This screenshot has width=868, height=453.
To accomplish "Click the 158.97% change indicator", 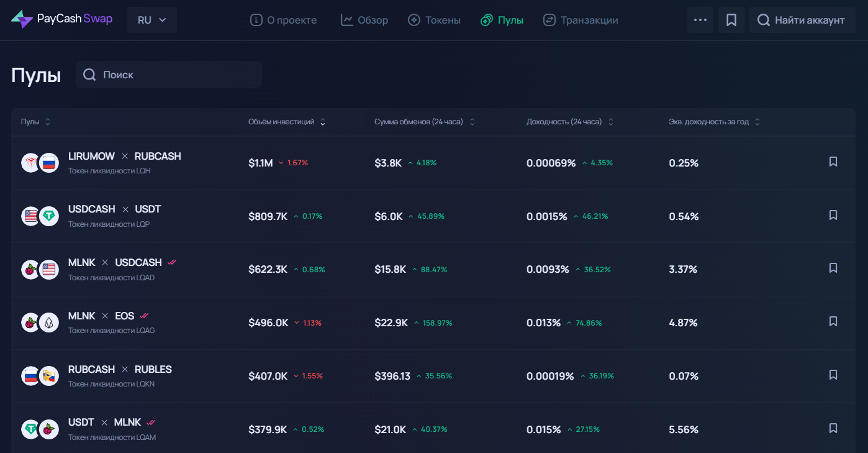I will coord(433,323).
